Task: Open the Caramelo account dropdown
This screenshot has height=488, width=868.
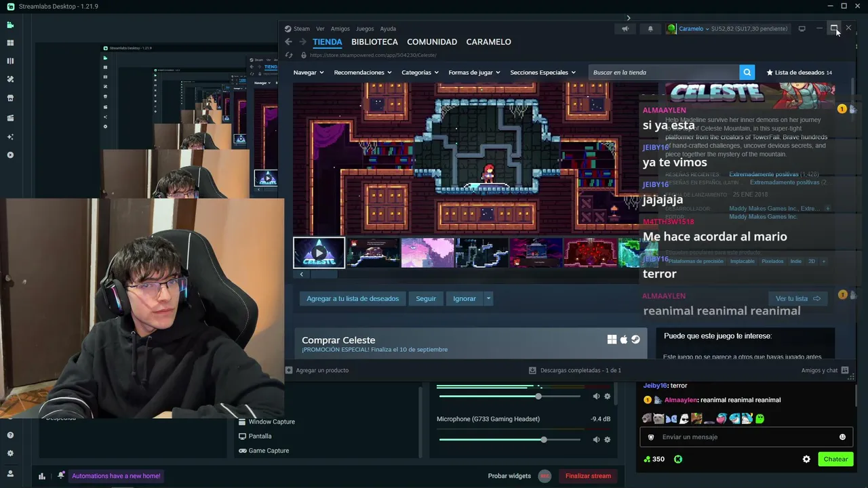Action: click(694, 28)
